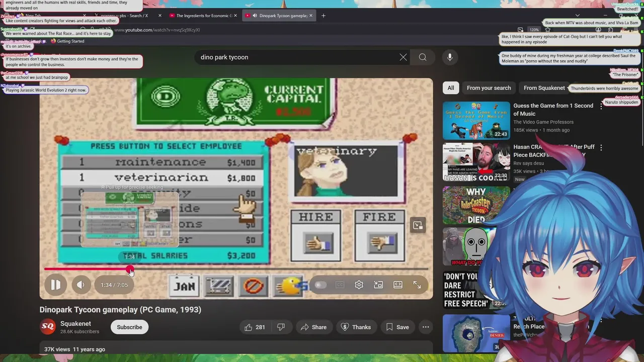
Task: Click the expand icon on the video's right edge
Action: [x=418, y=225]
